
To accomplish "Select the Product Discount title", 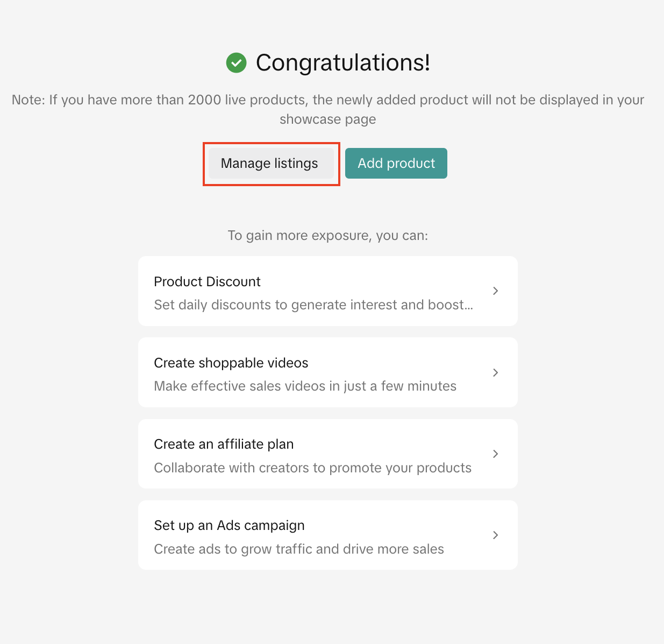I will pos(207,281).
